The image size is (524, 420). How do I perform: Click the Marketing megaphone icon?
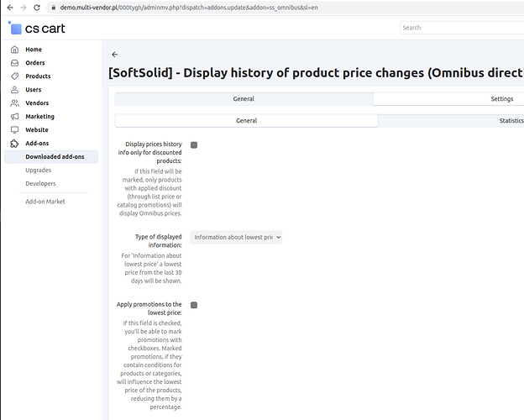click(14, 117)
